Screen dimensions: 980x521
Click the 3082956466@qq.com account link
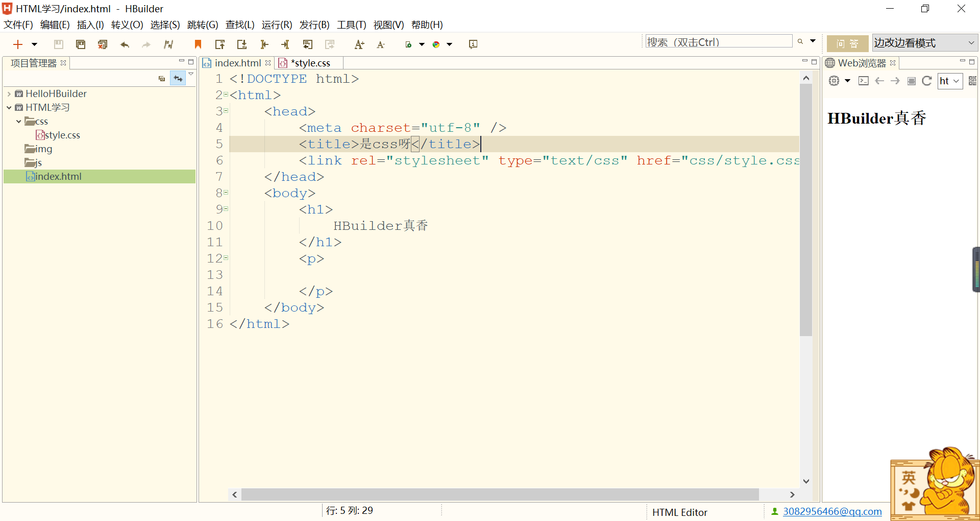pos(832,511)
